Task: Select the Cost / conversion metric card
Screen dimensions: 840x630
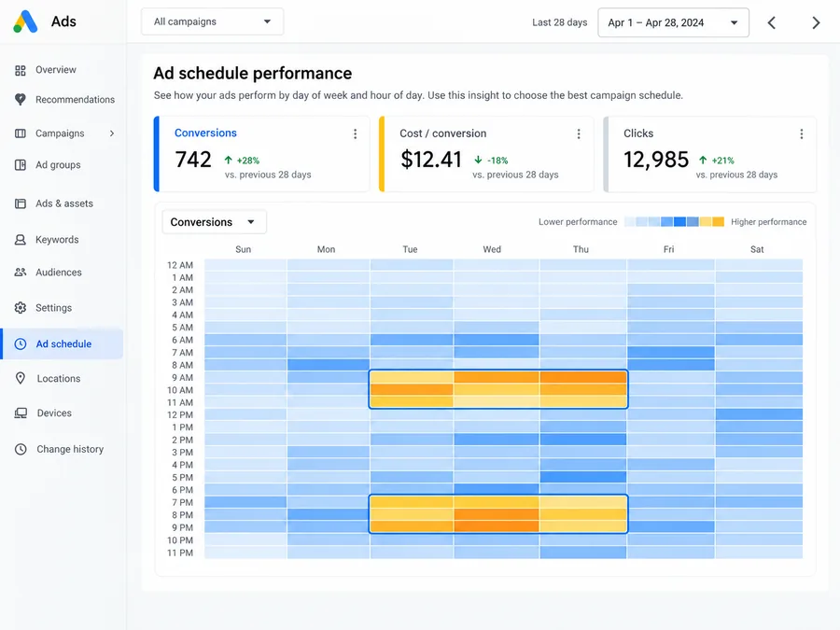Action: (486, 154)
